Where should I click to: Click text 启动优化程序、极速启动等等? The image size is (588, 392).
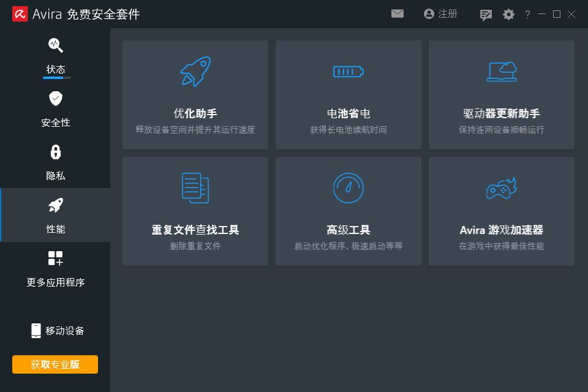point(349,246)
